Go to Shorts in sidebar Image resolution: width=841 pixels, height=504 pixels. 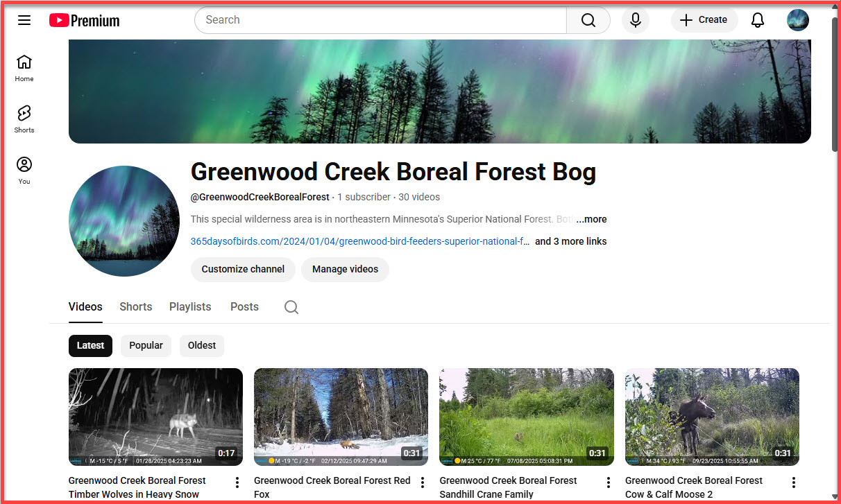(24, 119)
